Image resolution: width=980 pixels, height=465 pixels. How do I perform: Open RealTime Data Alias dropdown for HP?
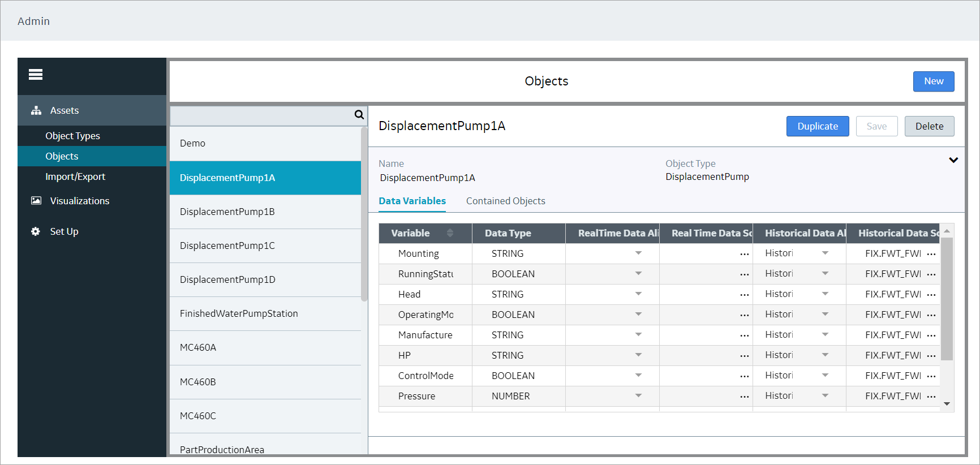(638, 355)
